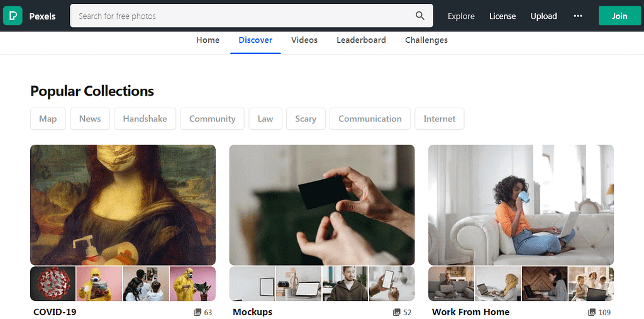Click the Law tag chip

pyautogui.click(x=265, y=119)
